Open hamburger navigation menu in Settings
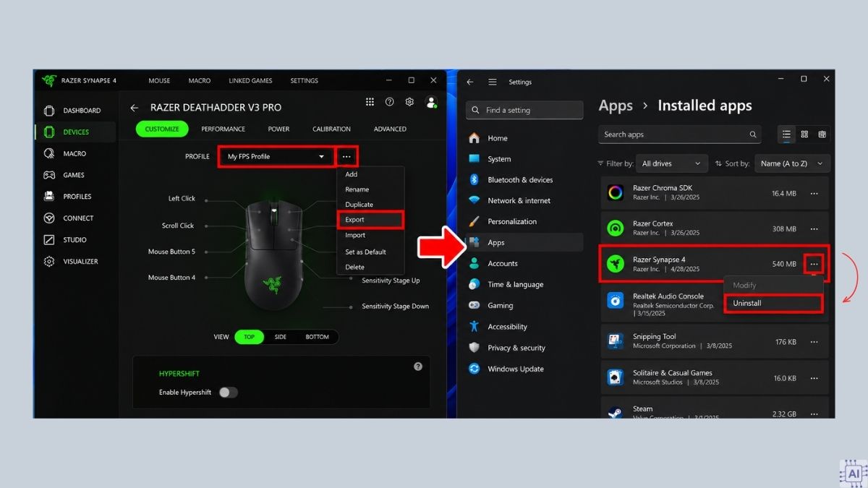This screenshot has width=868, height=488. (x=493, y=82)
